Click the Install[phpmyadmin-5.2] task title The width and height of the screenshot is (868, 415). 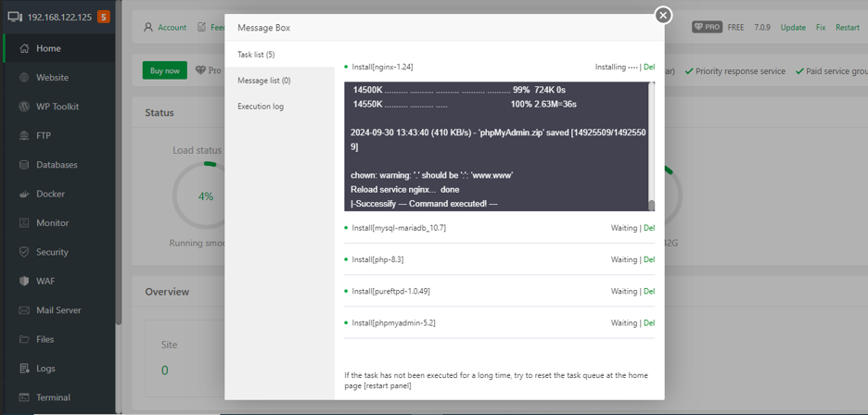(x=393, y=322)
